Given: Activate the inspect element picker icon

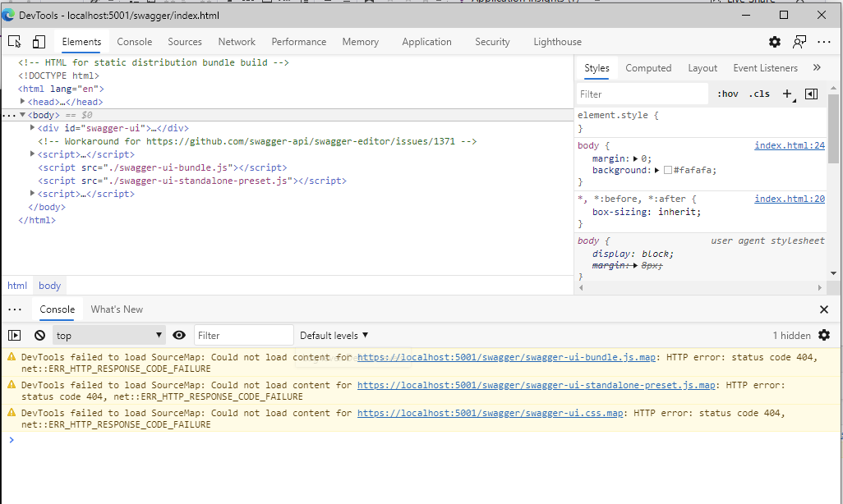Looking at the screenshot, I should [15, 42].
